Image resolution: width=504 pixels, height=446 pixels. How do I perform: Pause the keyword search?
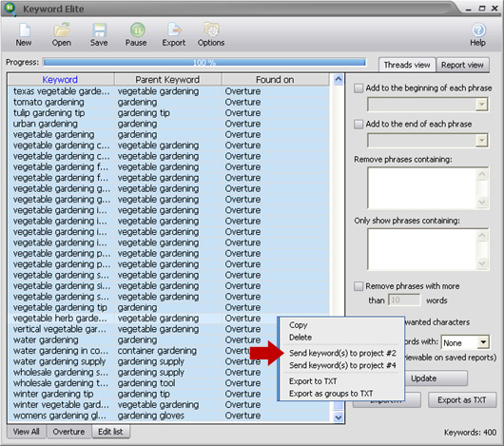point(136,34)
